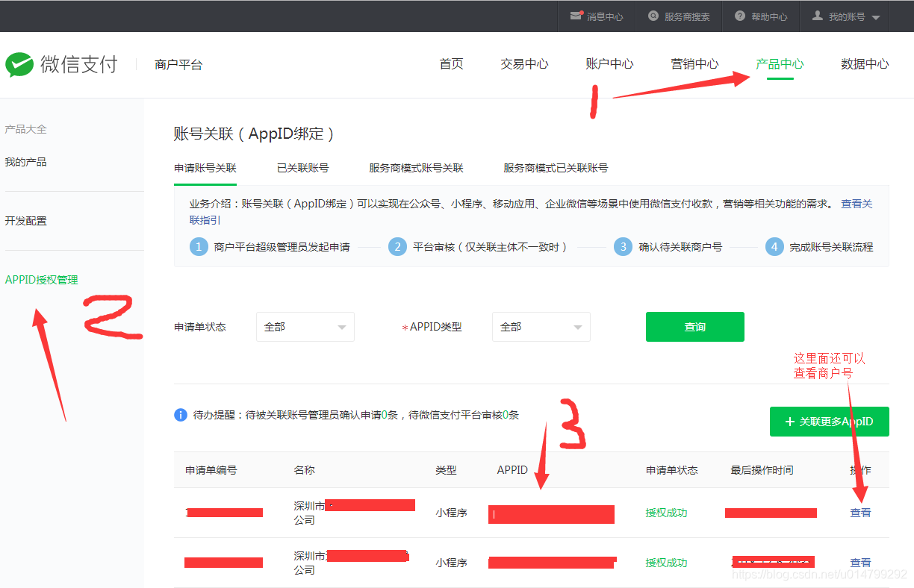Click the 商户平台 label next to logo
The image size is (914, 588).
[178, 65]
